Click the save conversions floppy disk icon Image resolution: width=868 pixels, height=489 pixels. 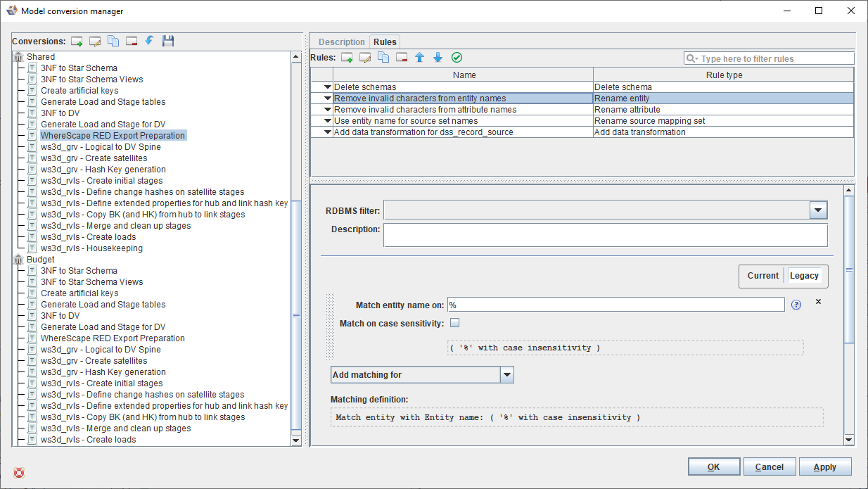[168, 42]
